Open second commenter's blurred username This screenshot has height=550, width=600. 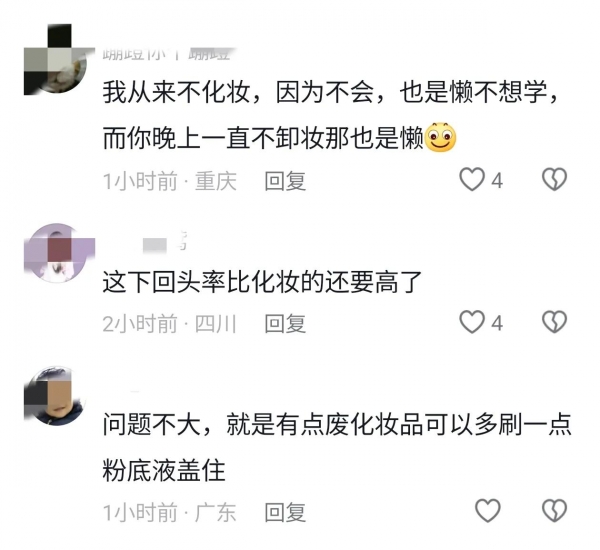coord(165,243)
